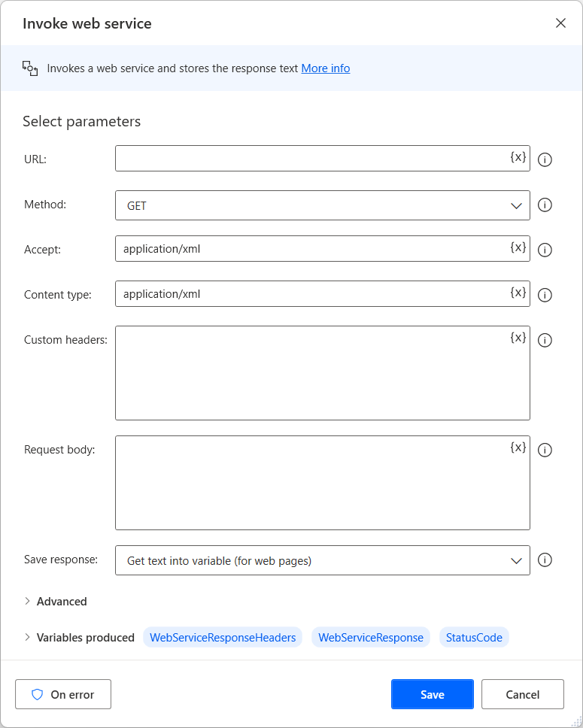Insert a variable into Custom headers
The image size is (583, 728).
point(518,338)
